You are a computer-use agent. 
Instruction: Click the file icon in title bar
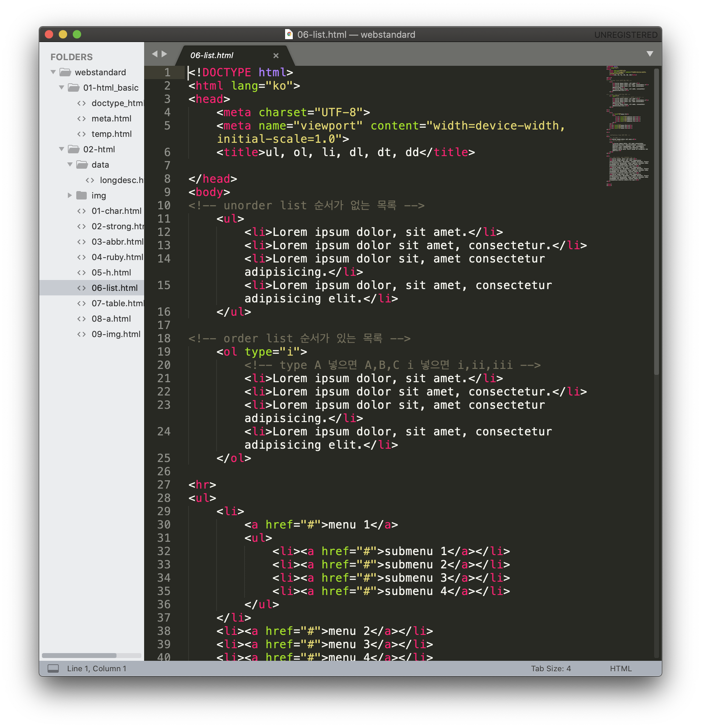pos(289,34)
